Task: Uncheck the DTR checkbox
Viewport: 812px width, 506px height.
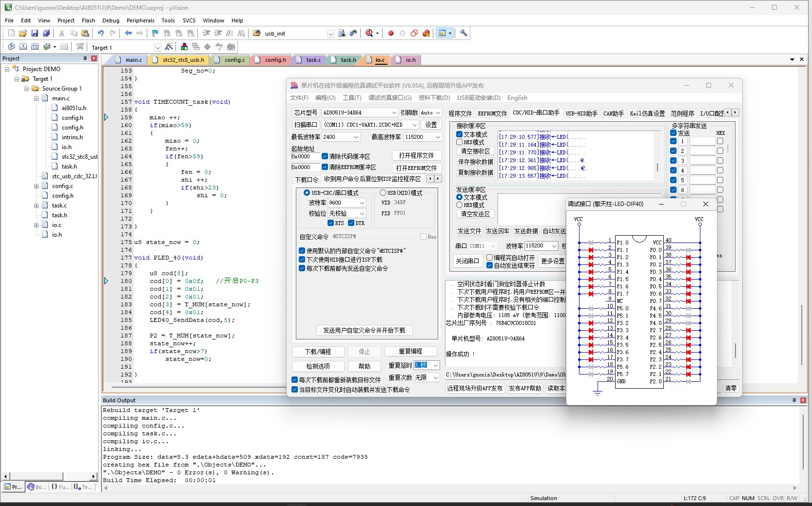Action: [351, 223]
